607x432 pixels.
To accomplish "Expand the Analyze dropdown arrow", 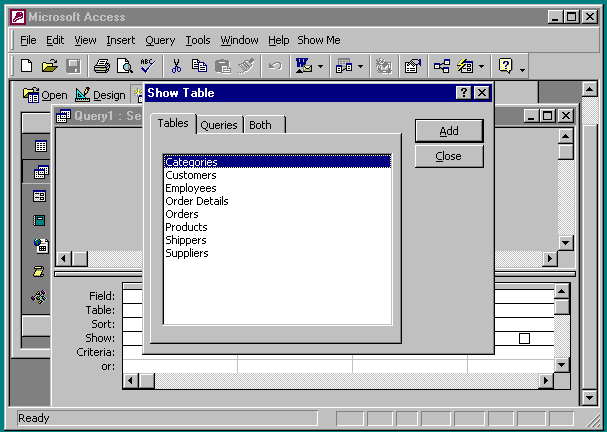I will [360, 67].
